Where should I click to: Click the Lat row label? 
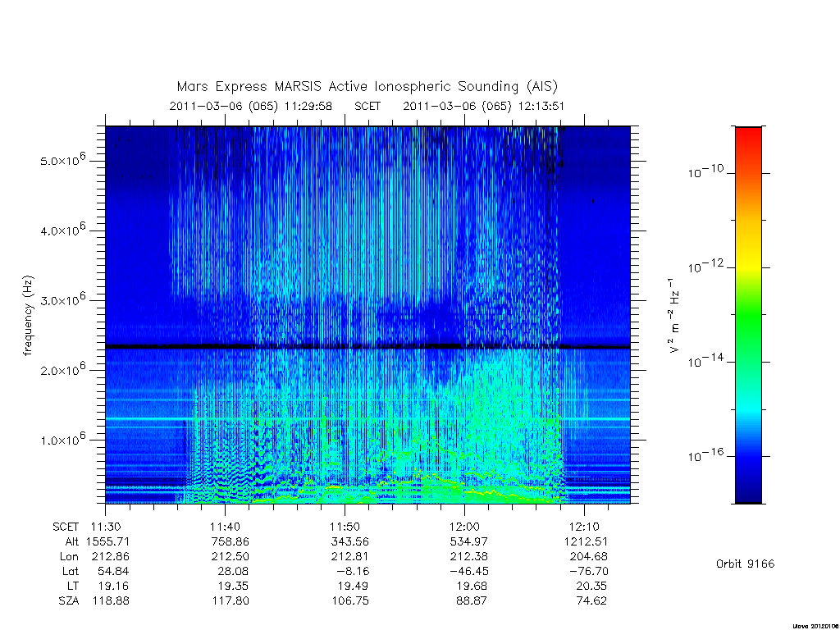[71, 571]
